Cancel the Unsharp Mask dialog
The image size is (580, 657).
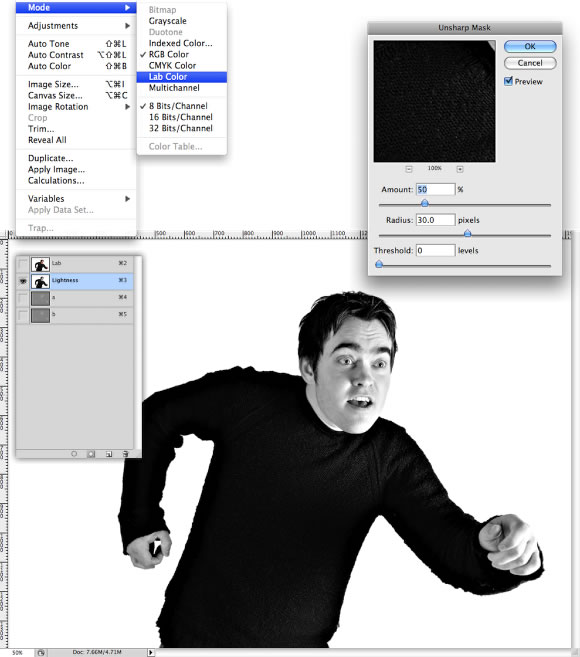[530, 63]
